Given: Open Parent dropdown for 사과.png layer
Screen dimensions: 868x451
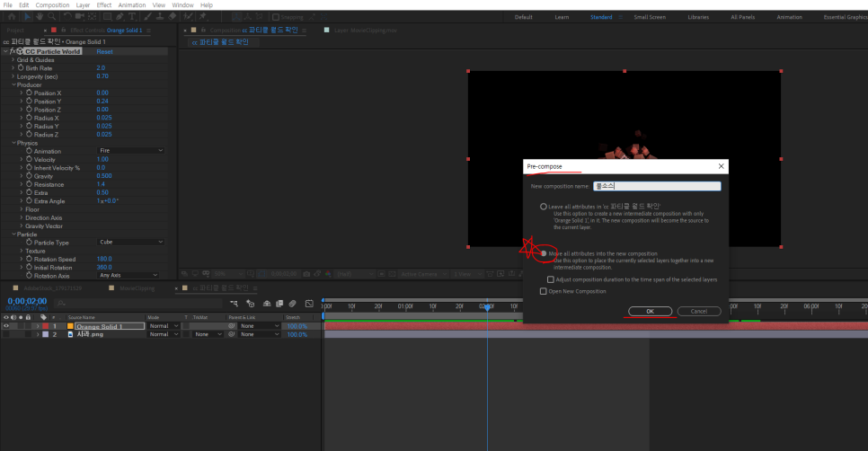Looking at the screenshot, I should (x=261, y=334).
